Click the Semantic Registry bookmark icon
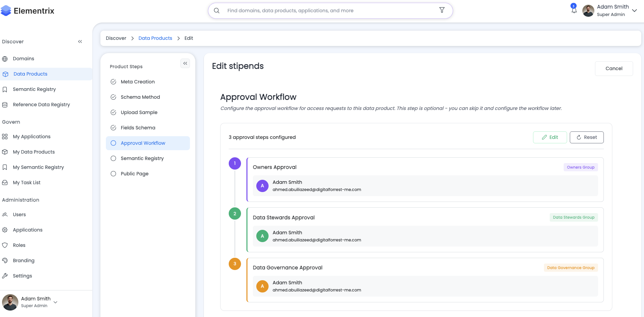Viewport: 644px width, 317px height. point(5,89)
